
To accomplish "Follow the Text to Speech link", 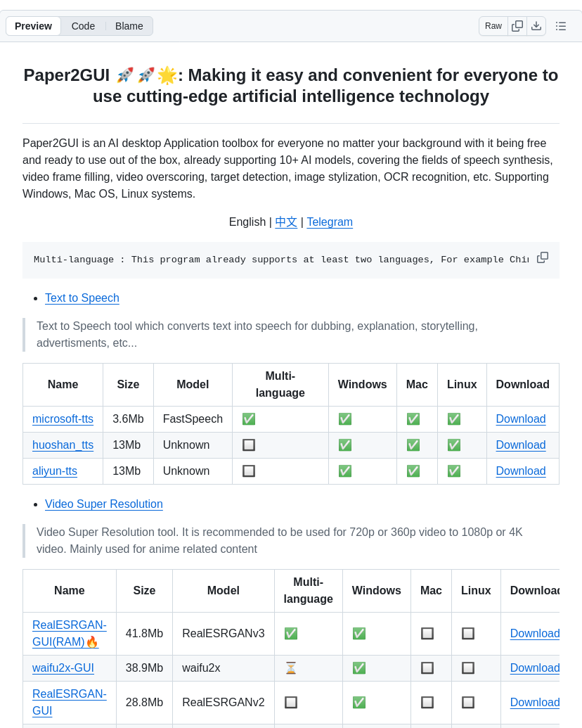I will [82, 298].
